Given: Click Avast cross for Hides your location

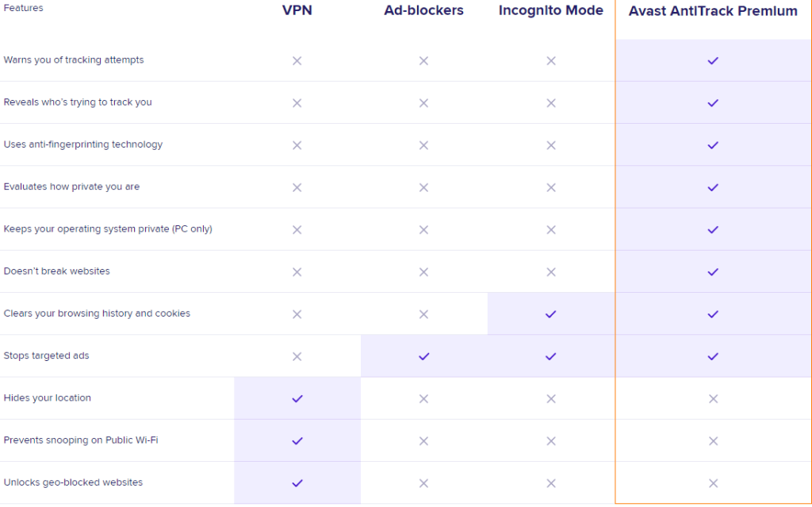Looking at the screenshot, I should click(713, 398).
